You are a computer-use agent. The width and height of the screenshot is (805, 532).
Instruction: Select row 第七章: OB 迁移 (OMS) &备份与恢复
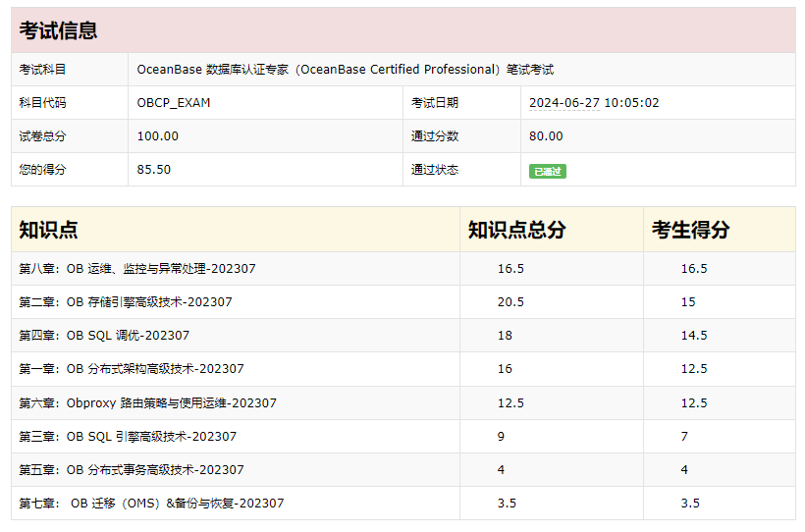(x=403, y=504)
